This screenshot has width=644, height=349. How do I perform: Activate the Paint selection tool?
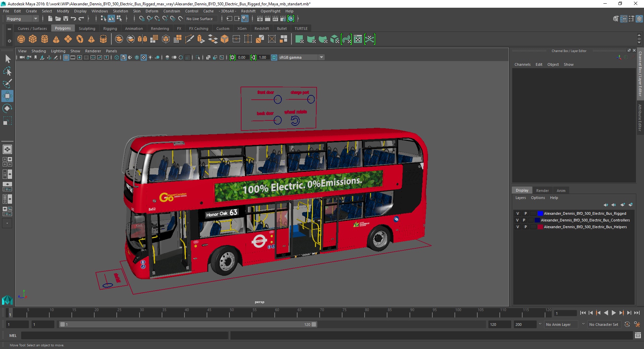coord(7,84)
